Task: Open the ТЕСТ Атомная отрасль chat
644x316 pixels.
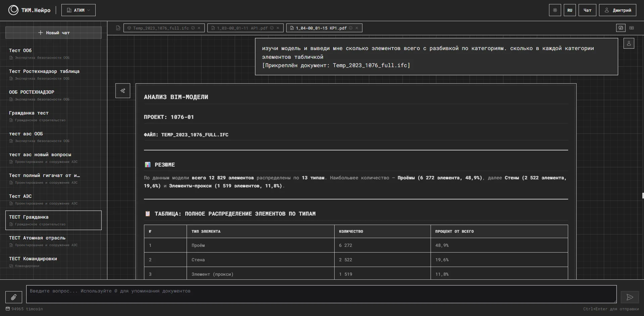Action: [x=53, y=241]
